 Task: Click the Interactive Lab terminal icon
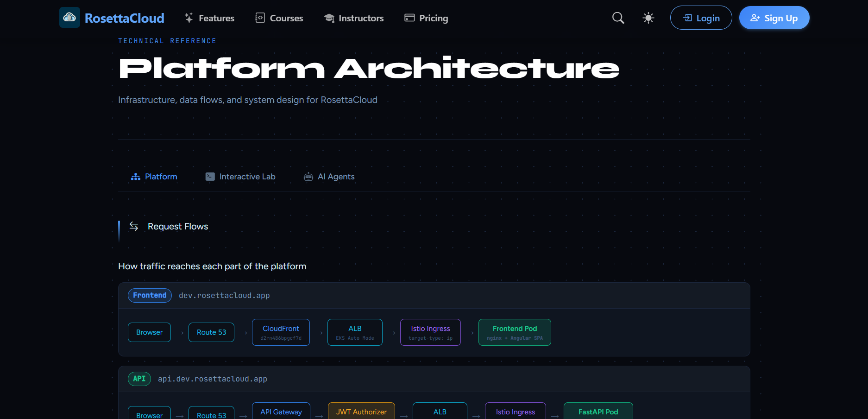(x=210, y=177)
